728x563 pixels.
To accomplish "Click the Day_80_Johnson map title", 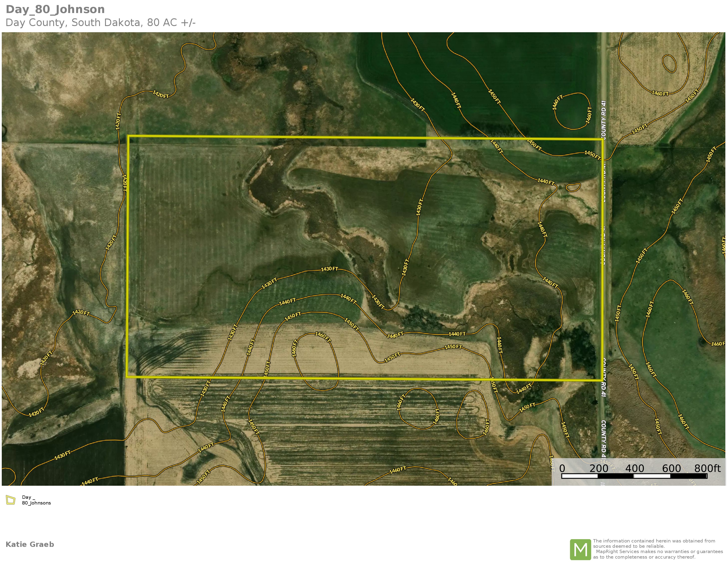I will tap(55, 9).
